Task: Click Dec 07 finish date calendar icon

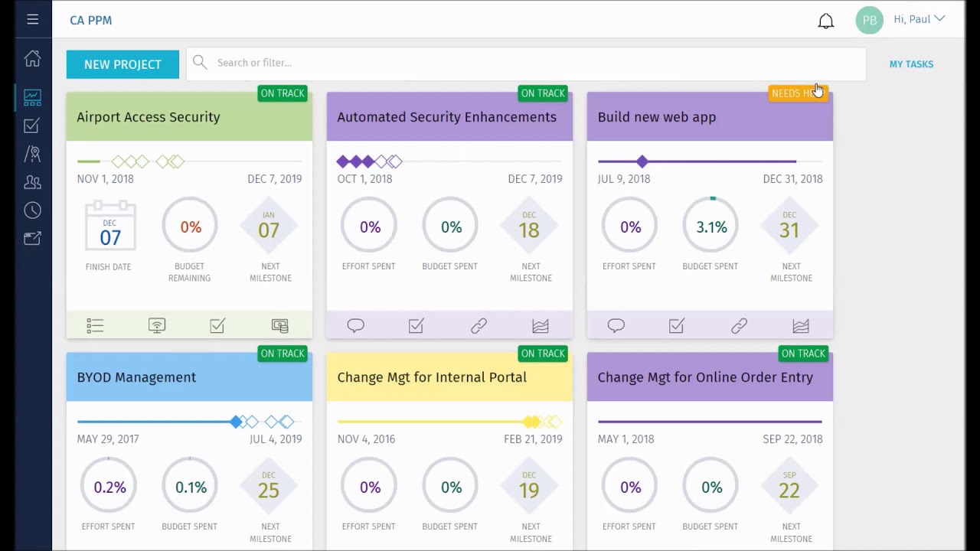Action: coord(110,226)
